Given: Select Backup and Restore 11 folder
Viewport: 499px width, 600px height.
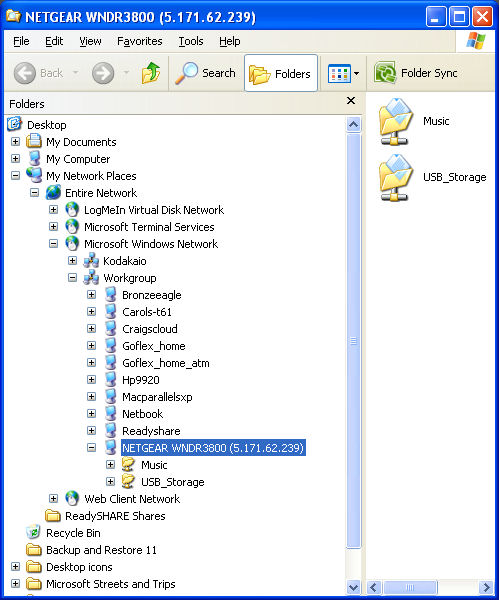Looking at the screenshot, I should click(101, 550).
